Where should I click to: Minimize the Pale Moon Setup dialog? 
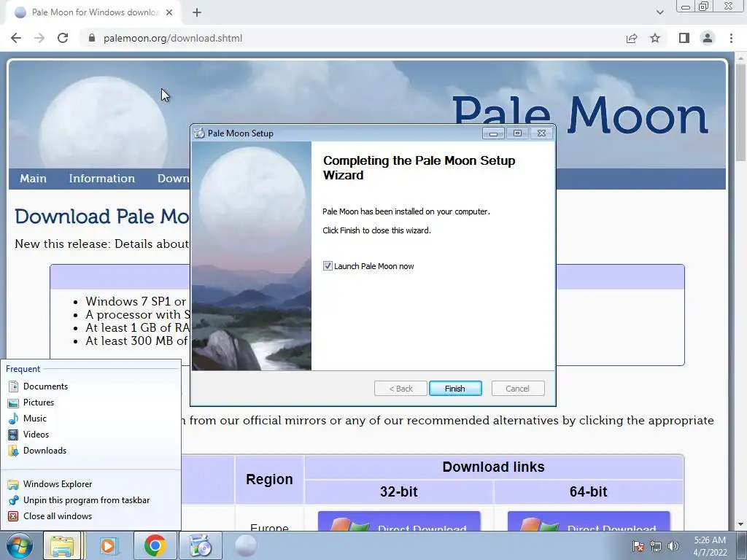494,133
